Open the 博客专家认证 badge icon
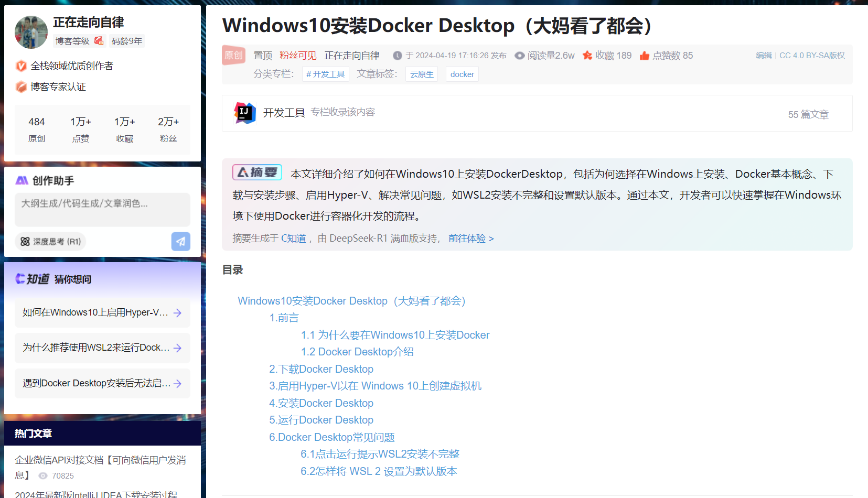This screenshot has height=498, width=868. [x=21, y=87]
